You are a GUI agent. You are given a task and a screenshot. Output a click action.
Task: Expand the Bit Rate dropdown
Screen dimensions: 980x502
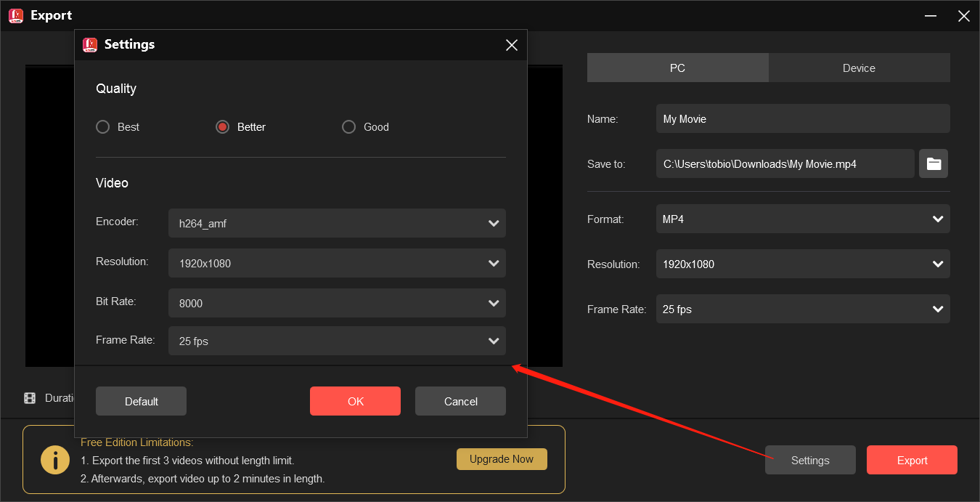click(337, 303)
